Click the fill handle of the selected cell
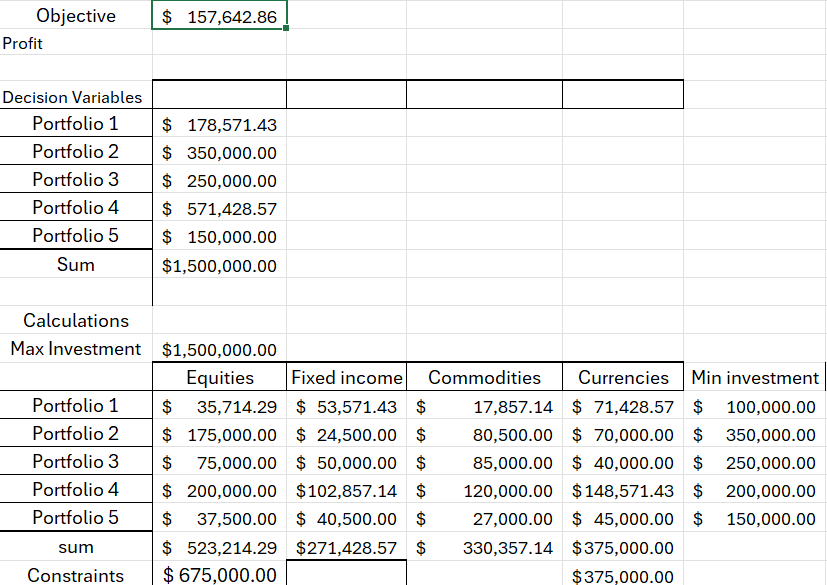 coord(286,28)
